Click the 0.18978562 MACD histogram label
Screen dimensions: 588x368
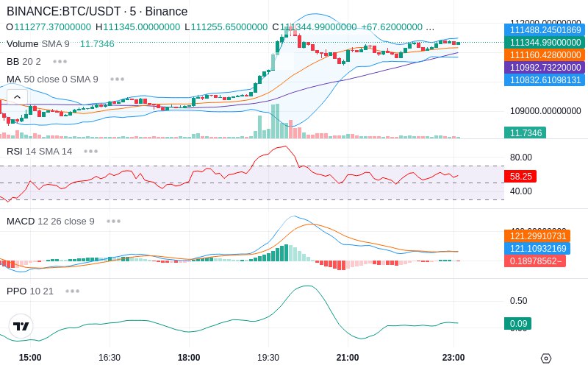coord(535,261)
